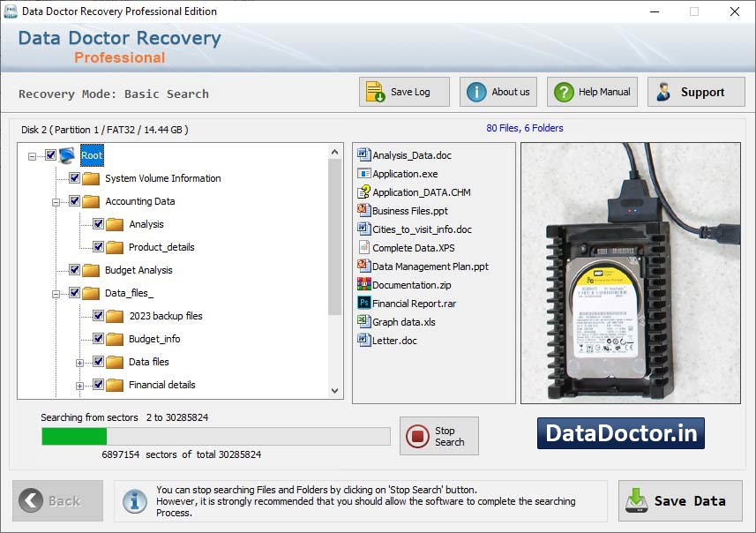
Task: Click the PowerPoint icon on Business Files.ppt
Action: click(x=363, y=211)
